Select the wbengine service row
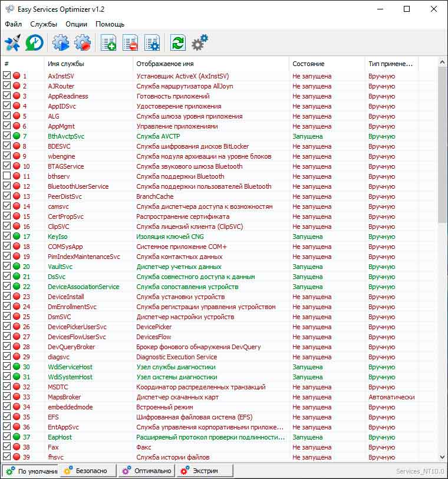This screenshot has height=479, width=448. [219, 156]
